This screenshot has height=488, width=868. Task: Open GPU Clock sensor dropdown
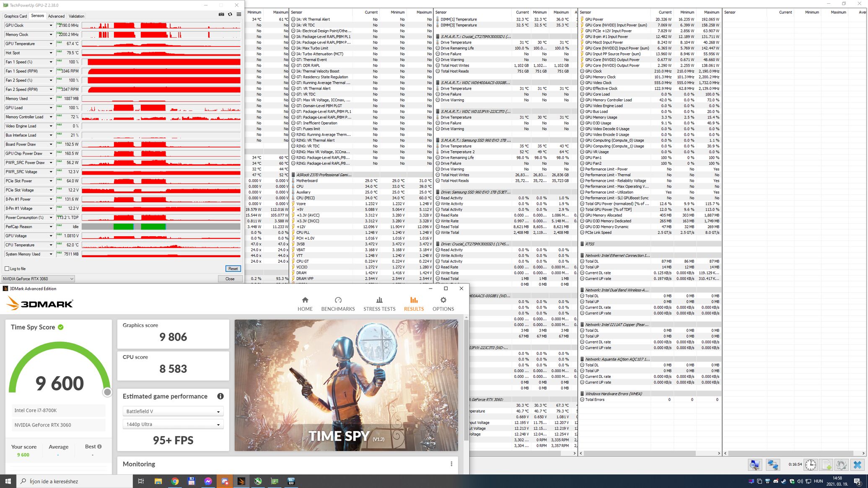click(x=51, y=26)
